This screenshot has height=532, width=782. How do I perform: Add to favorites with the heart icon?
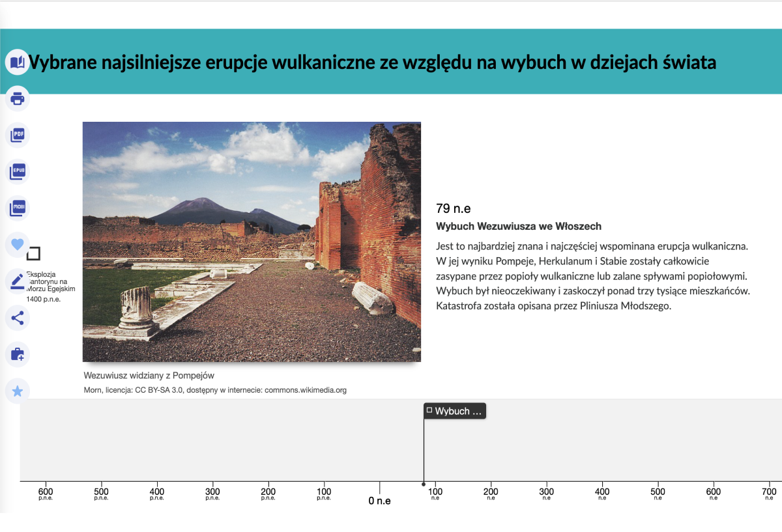[x=18, y=245]
